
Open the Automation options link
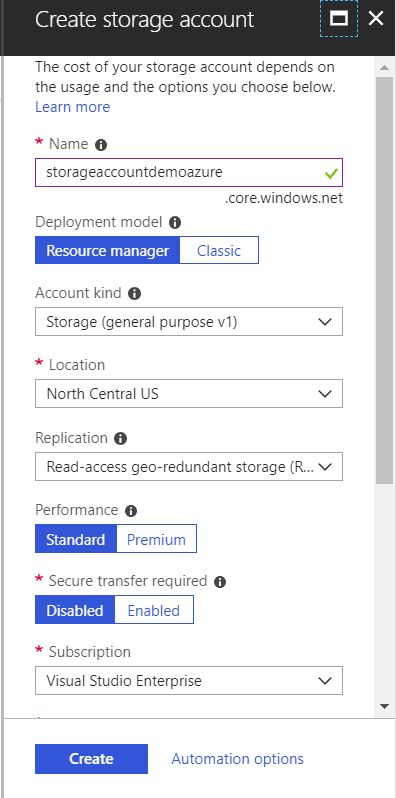point(237,759)
